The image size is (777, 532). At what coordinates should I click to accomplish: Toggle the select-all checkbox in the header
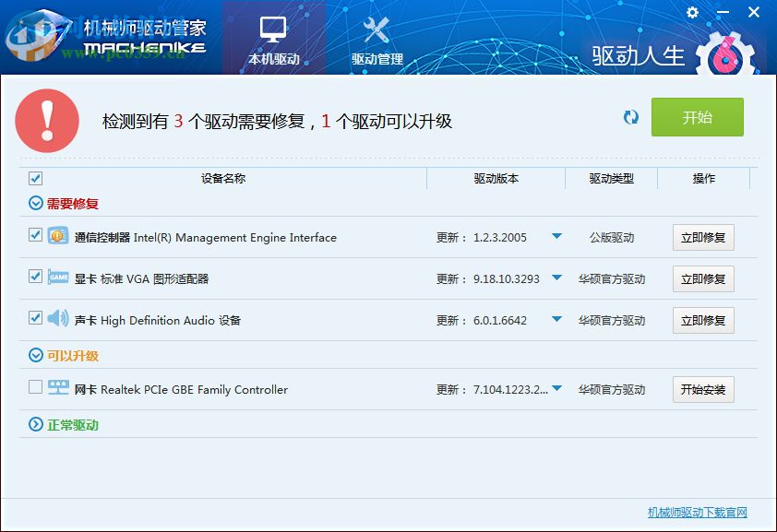pos(33,178)
